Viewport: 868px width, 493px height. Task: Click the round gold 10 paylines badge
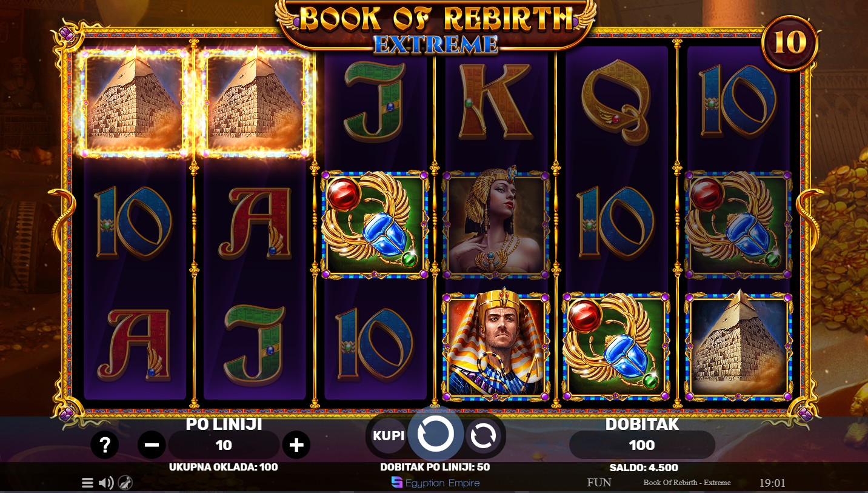pyautogui.click(x=790, y=42)
